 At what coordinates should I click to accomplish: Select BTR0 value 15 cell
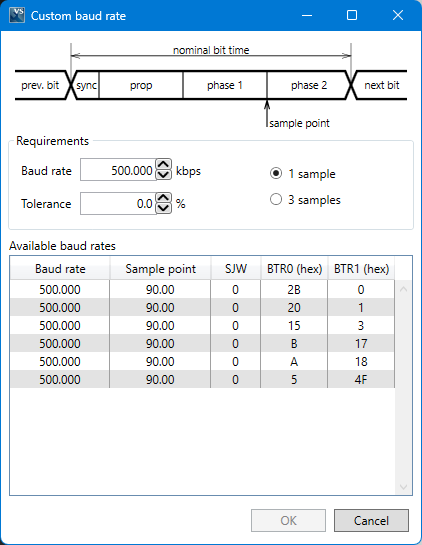tap(294, 326)
